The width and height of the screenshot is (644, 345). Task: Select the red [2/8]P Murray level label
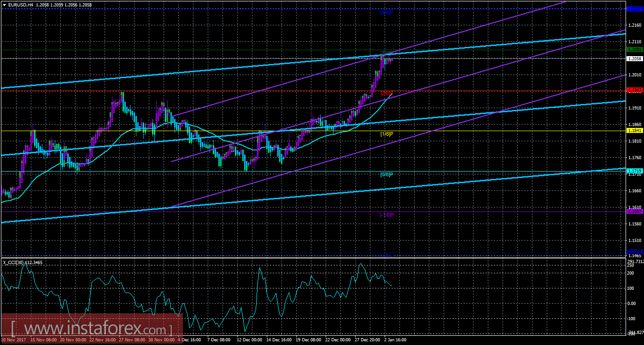386,94
